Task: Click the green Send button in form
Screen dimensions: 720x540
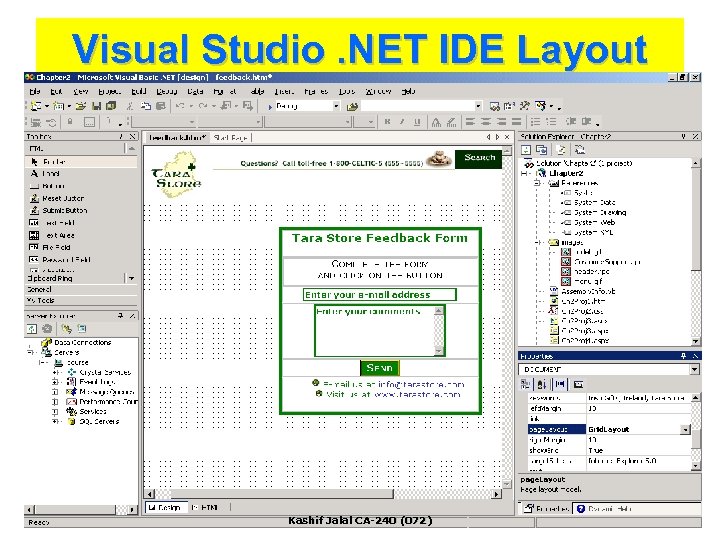Action: (380, 368)
